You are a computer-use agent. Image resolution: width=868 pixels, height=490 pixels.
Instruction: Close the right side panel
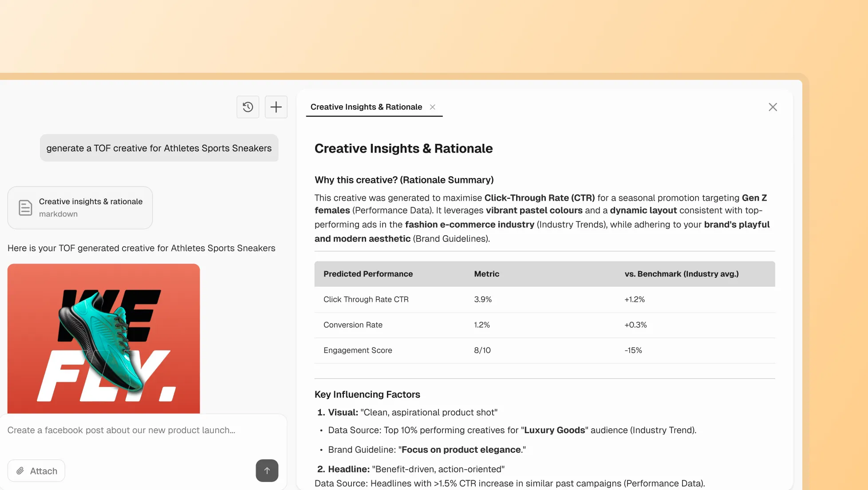[773, 107]
